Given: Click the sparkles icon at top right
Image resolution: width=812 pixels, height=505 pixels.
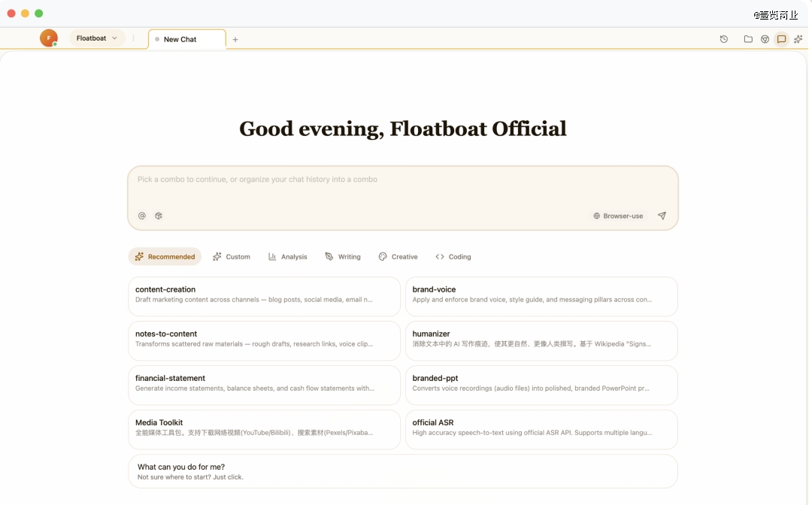Looking at the screenshot, I should tap(798, 39).
